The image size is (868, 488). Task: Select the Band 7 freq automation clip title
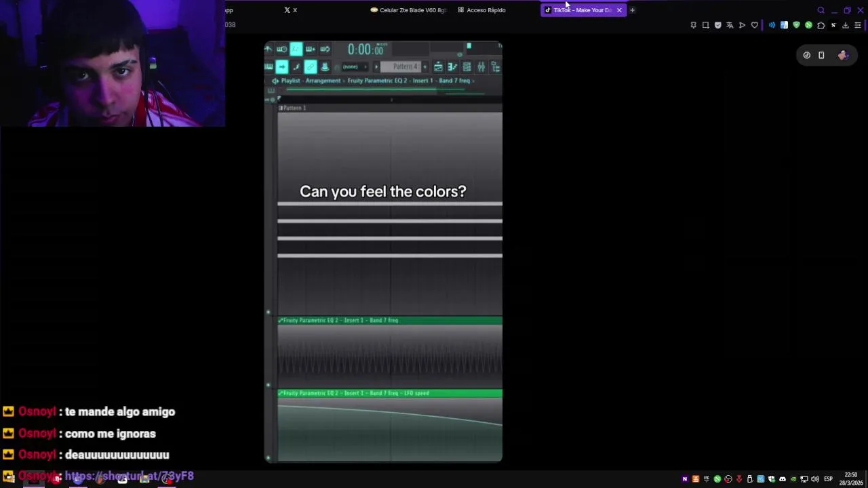390,320
